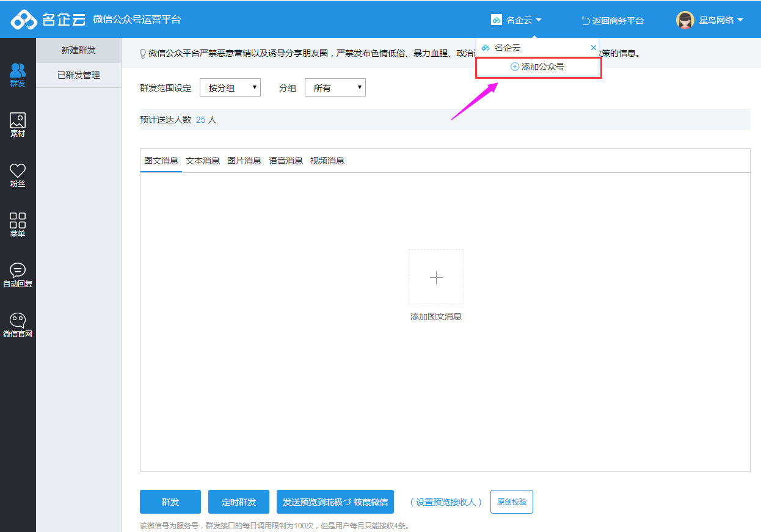Expand the 按分组 range dropdown
This screenshot has width=761, height=532.
pos(230,88)
